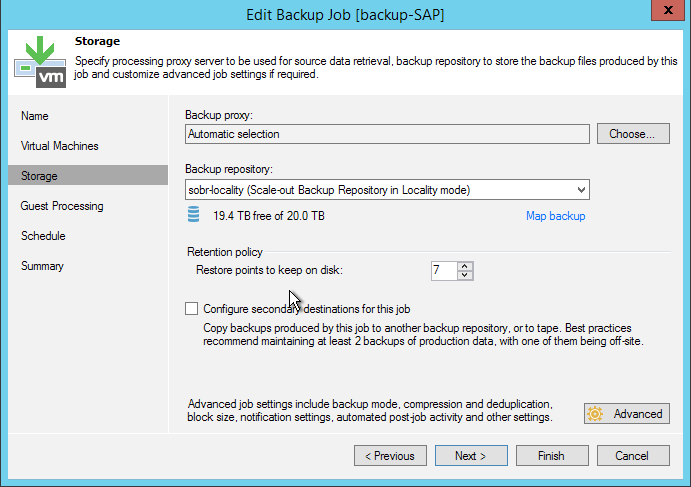691x487 pixels.
Task: Jump to the Schedule step
Action: coord(43,236)
